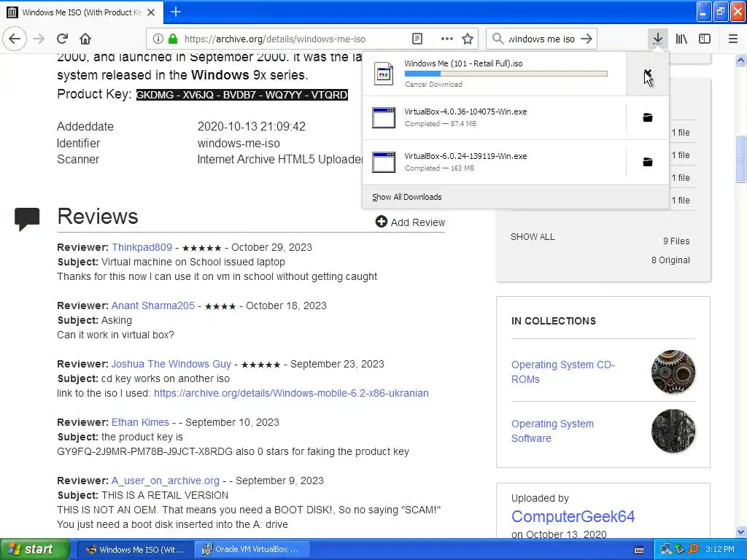
Task: Click the ISO download progress bar
Action: coord(506,74)
